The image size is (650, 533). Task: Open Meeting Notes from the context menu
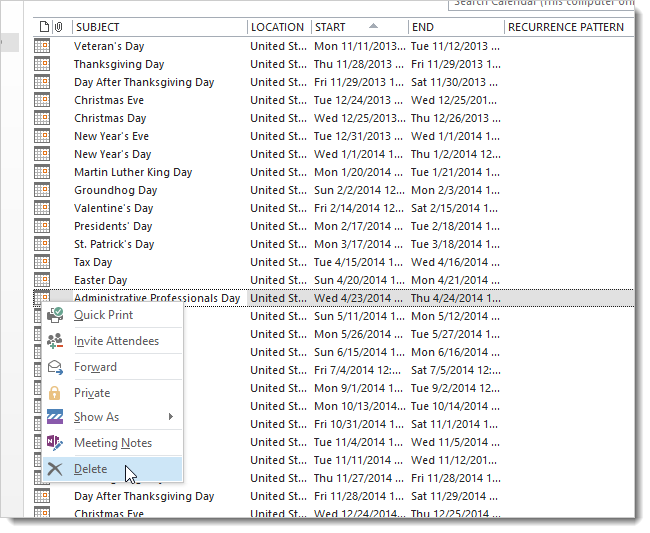tap(113, 443)
